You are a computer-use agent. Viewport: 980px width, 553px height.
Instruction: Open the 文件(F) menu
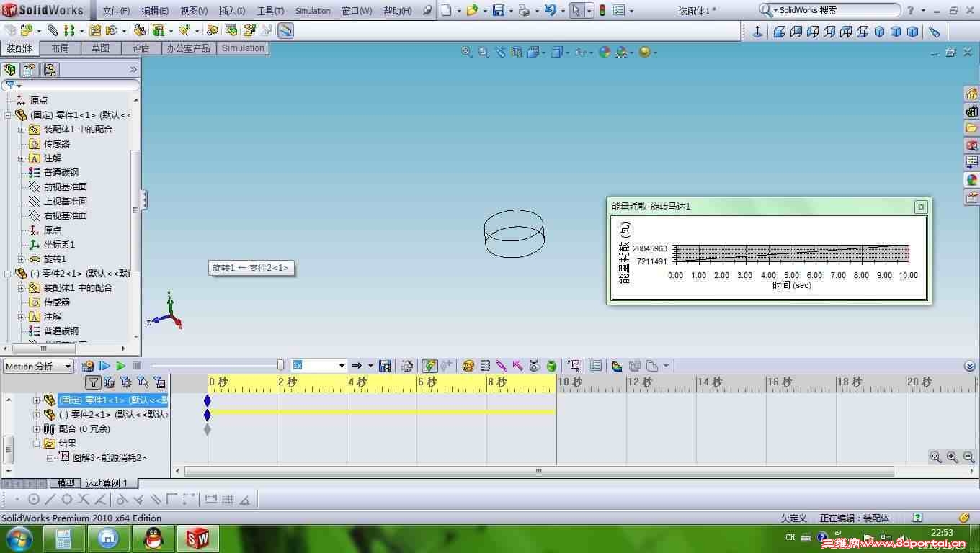(x=116, y=11)
